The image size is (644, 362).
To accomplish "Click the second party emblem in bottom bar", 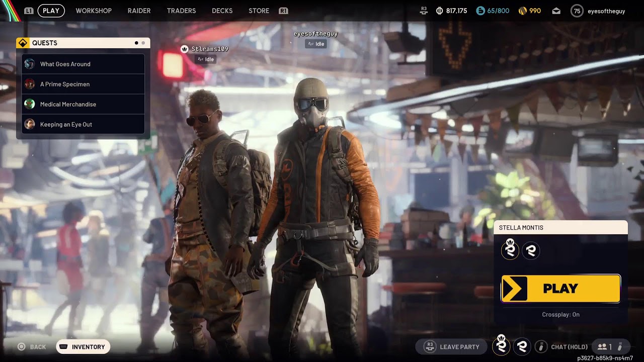I will [522, 346].
